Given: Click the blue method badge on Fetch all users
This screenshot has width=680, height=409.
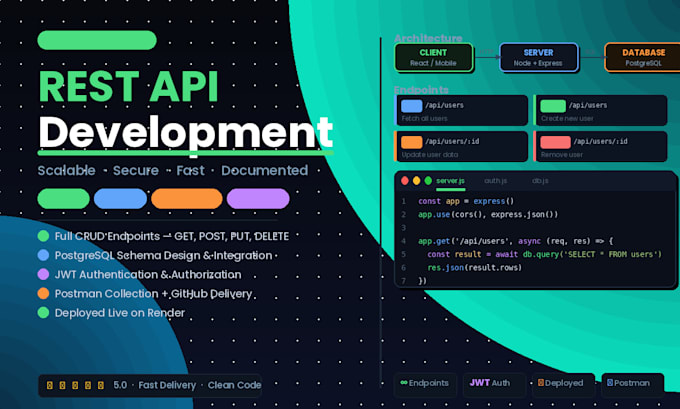Looking at the screenshot, I should tap(412, 106).
